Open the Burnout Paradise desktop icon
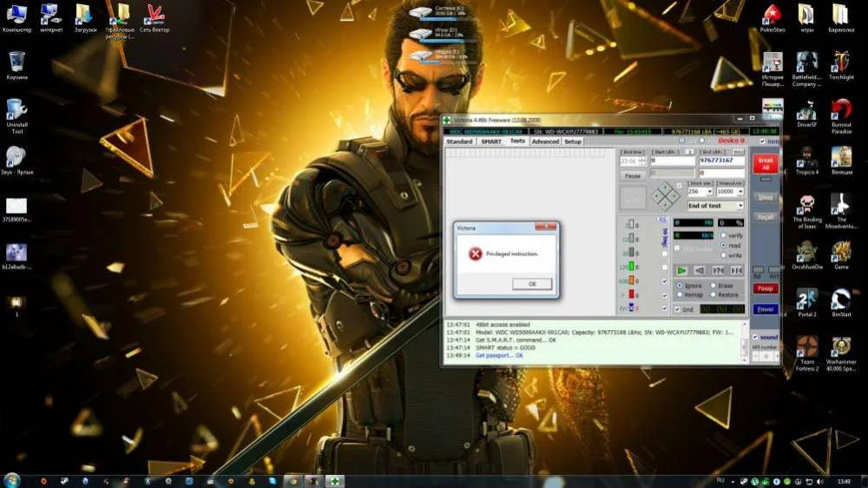 point(841,115)
